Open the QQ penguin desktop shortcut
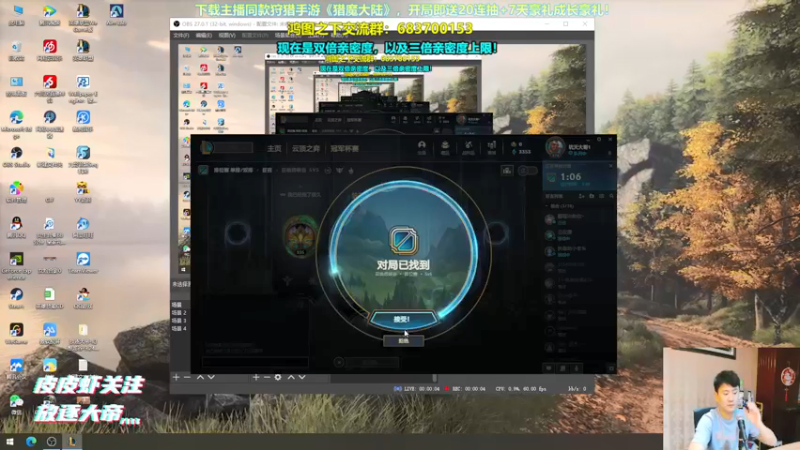 coord(16,228)
